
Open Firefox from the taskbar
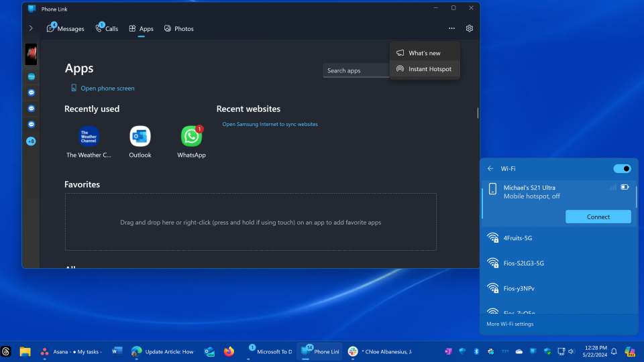[229, 351]
